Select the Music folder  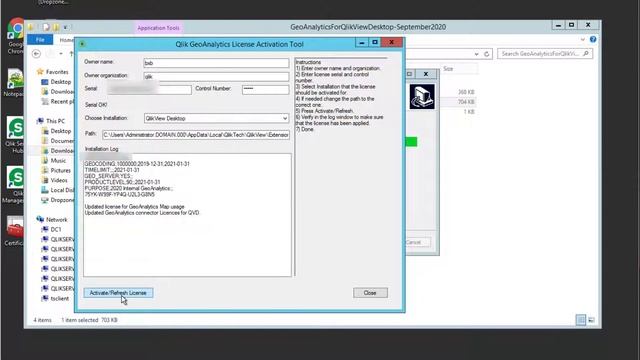[x=58, y=160]
